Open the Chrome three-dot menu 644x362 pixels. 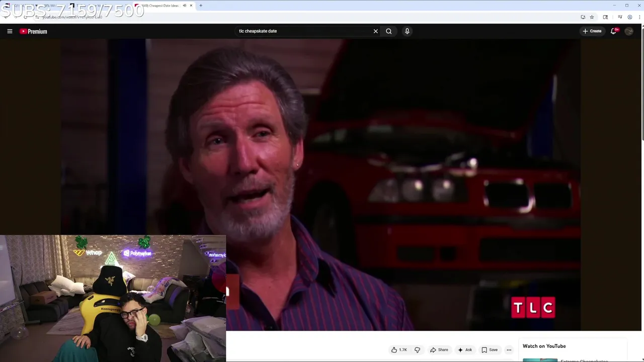coord(638,17)
